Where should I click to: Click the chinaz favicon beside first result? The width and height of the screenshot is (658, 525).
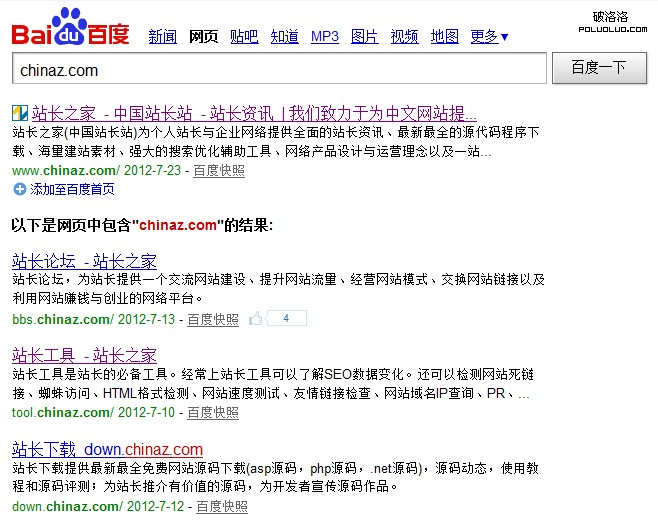tap(20, 113)
